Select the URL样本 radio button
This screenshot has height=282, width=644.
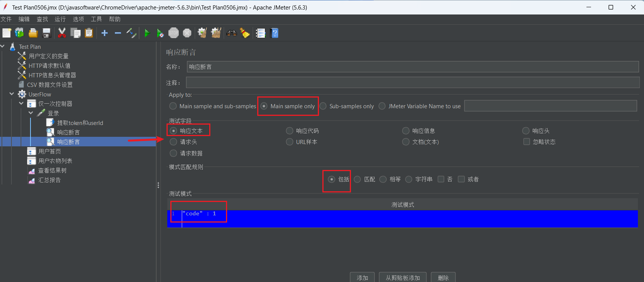[x=290, y=142]
